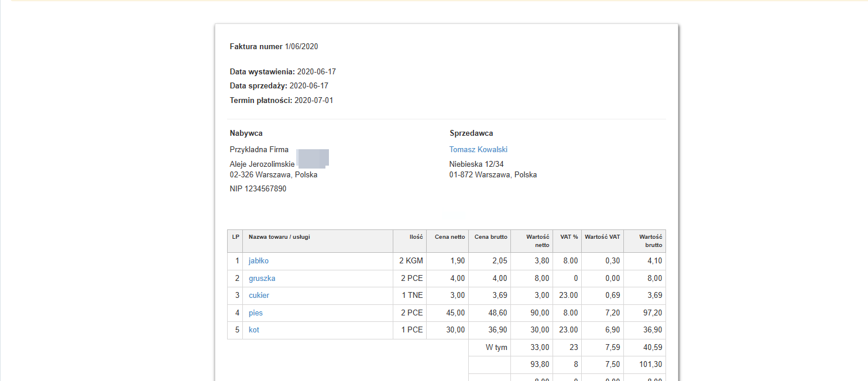Click the invoice number 1/06/2020
Viewport: 868px width, 381px height.
pos(301,47)
